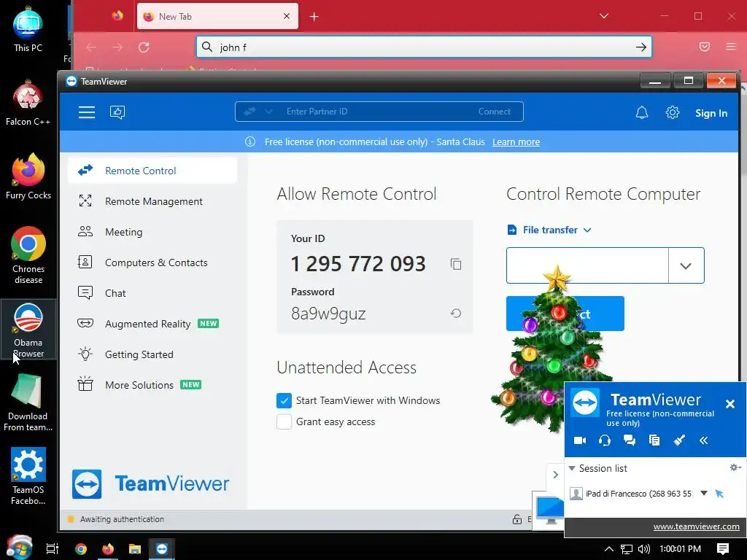The width and height of the screenshot is (747, 560).
Task: Generate a new random password
Action: point(456,314)
